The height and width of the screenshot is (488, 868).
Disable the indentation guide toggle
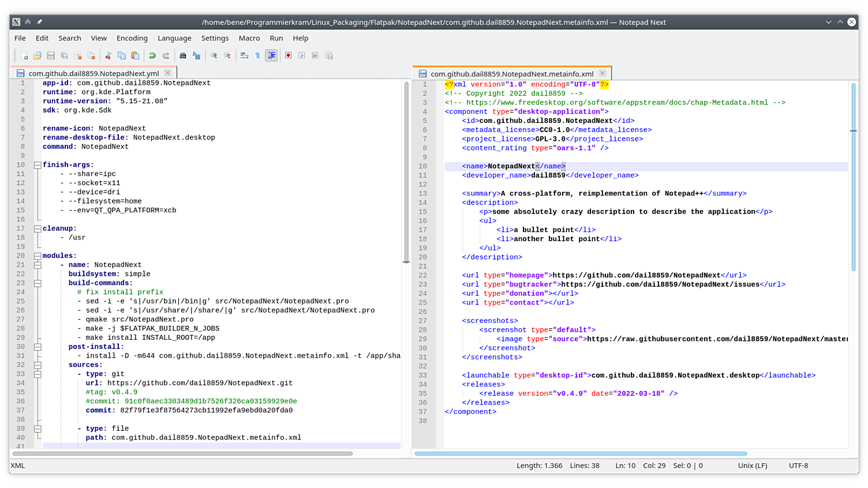tap(272, 55)
